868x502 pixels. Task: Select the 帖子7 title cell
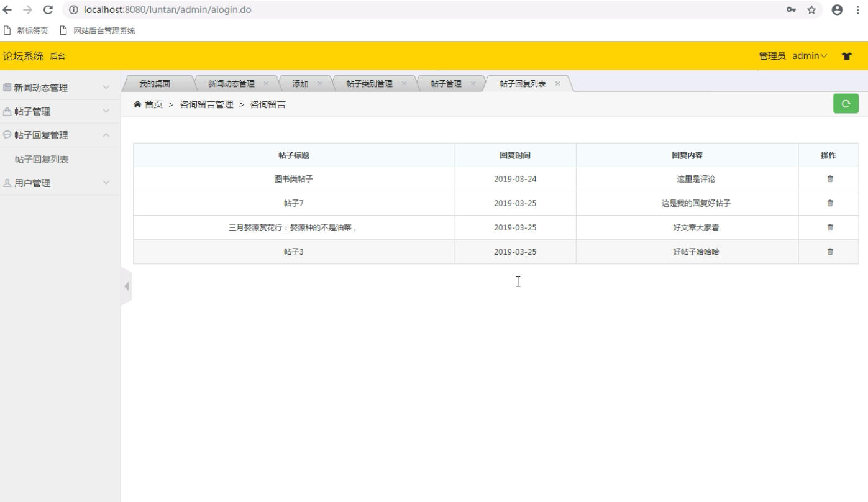tap(294, 203)
